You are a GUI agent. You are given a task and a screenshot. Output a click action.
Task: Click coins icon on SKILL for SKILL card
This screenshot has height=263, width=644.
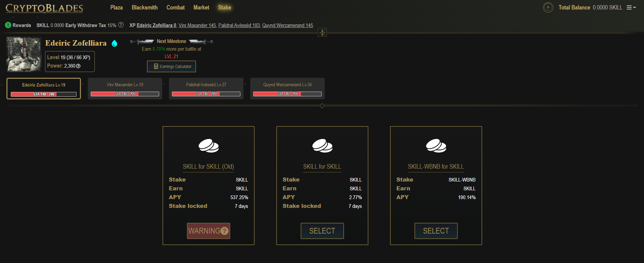click(322, 145)
